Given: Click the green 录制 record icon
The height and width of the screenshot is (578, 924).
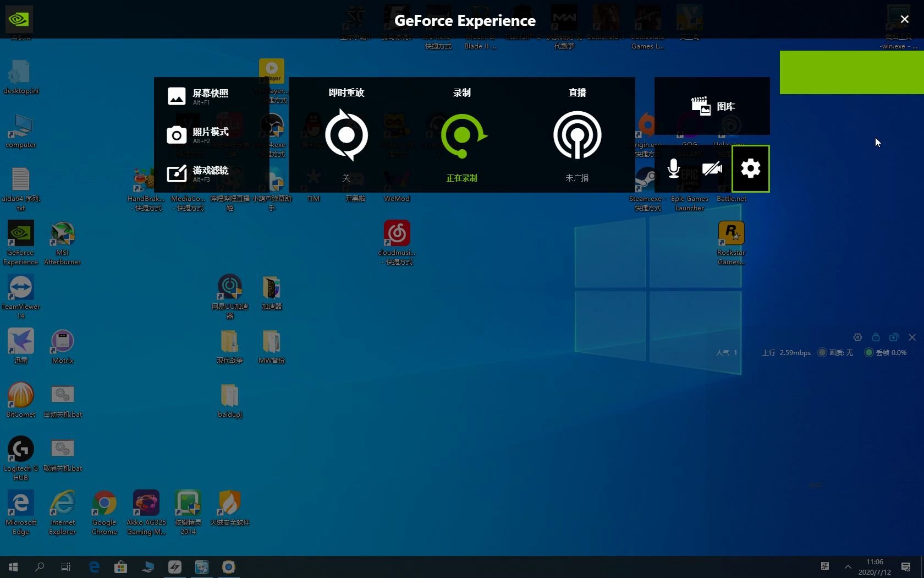Looking at the screenshot, I should pos(463,135).
